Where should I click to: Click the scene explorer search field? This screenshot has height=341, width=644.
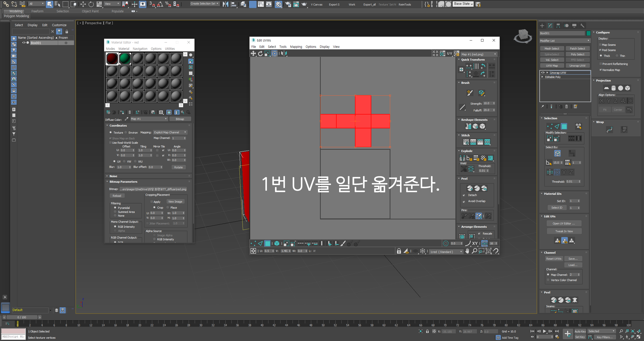[x=31, y=31]
